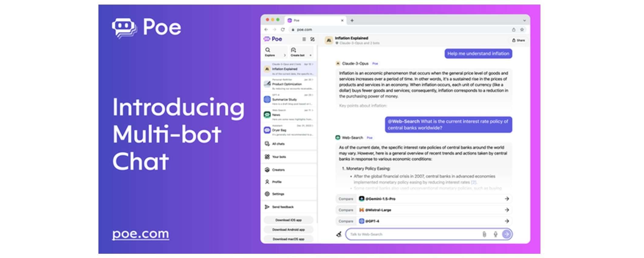Click the @Web-Search interest rate question bubble
The width and height of the screenshot is (644, 258).
click(448, 125)
